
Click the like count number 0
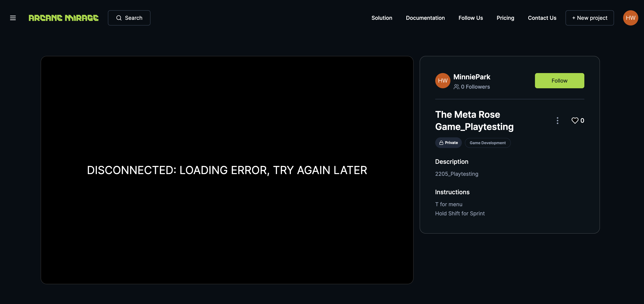582,121
